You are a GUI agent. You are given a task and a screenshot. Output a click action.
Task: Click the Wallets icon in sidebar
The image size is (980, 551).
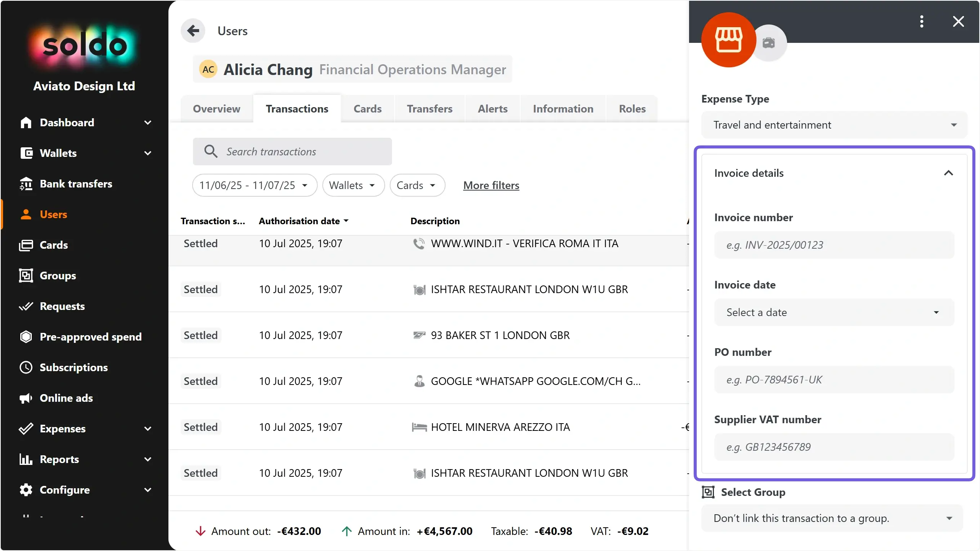point(26,153)
